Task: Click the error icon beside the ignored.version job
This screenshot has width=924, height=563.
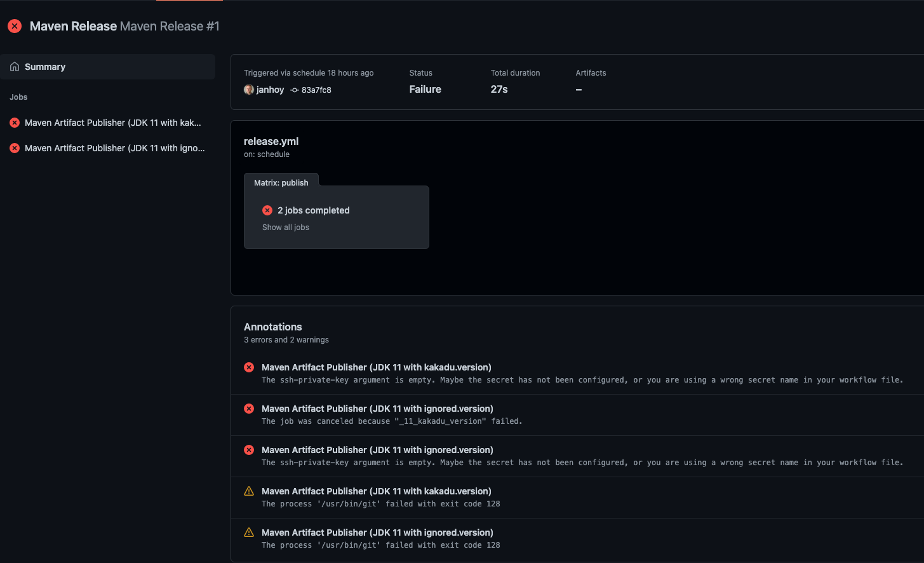Action: pyautogui.click(x=15, y=148)
